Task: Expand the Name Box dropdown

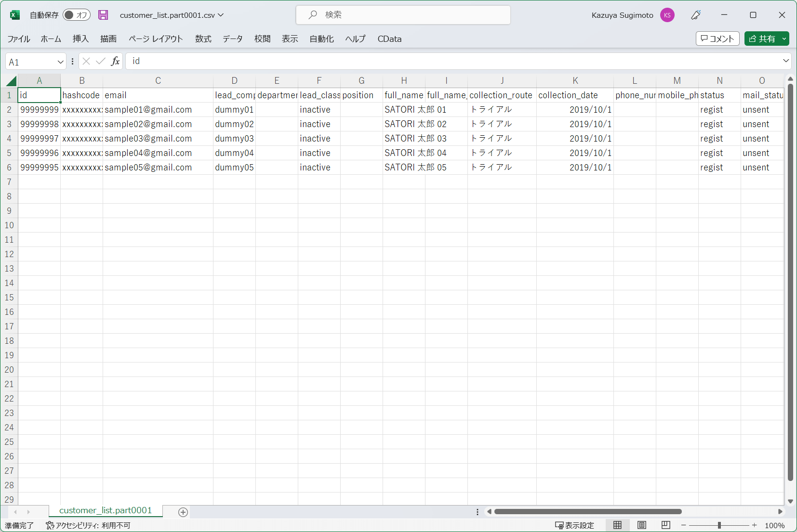Action: (x=60, y=62)
